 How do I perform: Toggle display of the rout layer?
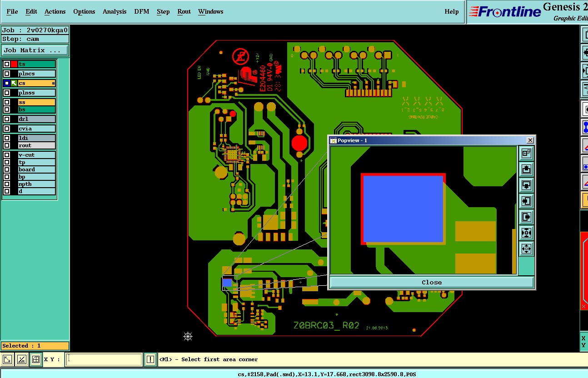(7, 145)
